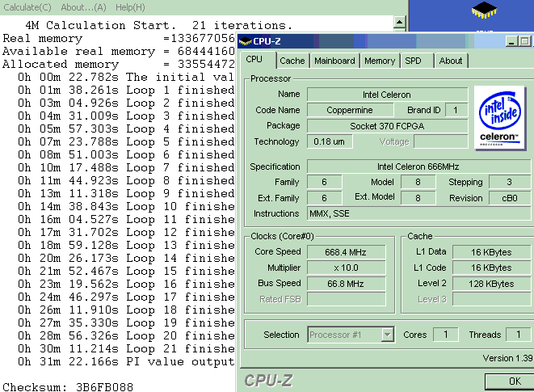Open the Calculate(C) menu
Image resolution: width=534 pixels, height=392 pixels.
[x=27, y=7]
